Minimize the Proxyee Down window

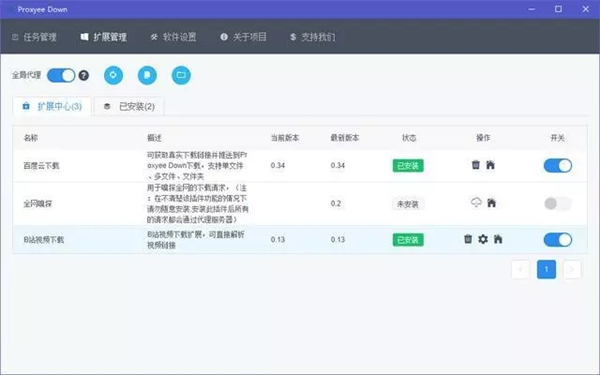pos(532,9)
